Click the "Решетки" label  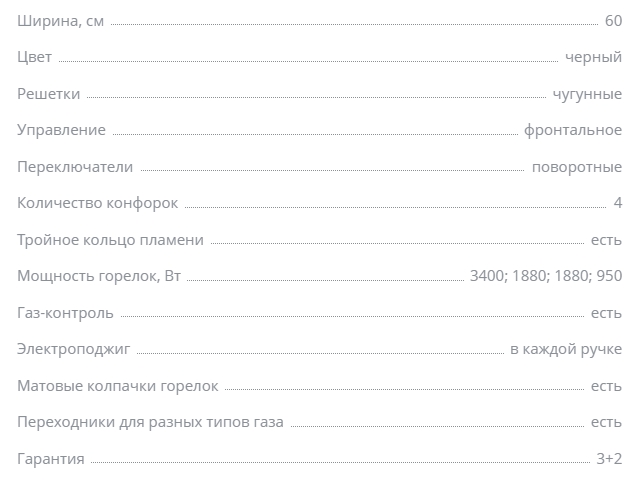tap(49, 94)
